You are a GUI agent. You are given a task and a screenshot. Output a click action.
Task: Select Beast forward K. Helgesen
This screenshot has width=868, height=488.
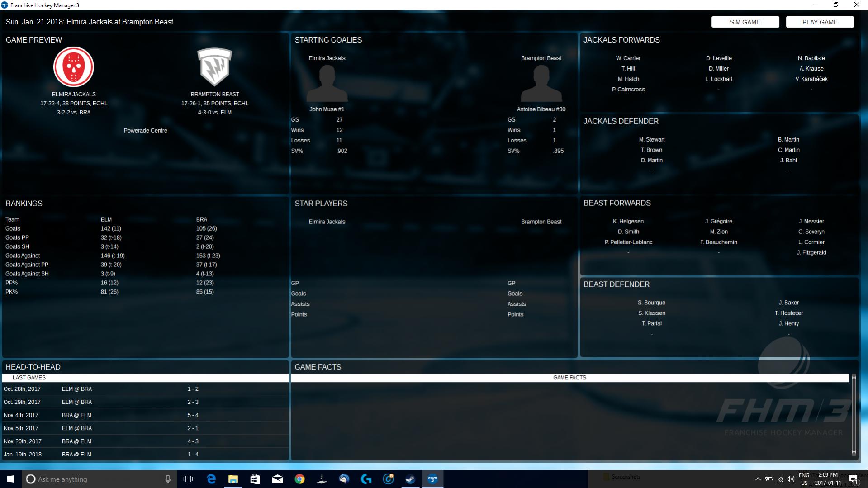click(628, 222)
